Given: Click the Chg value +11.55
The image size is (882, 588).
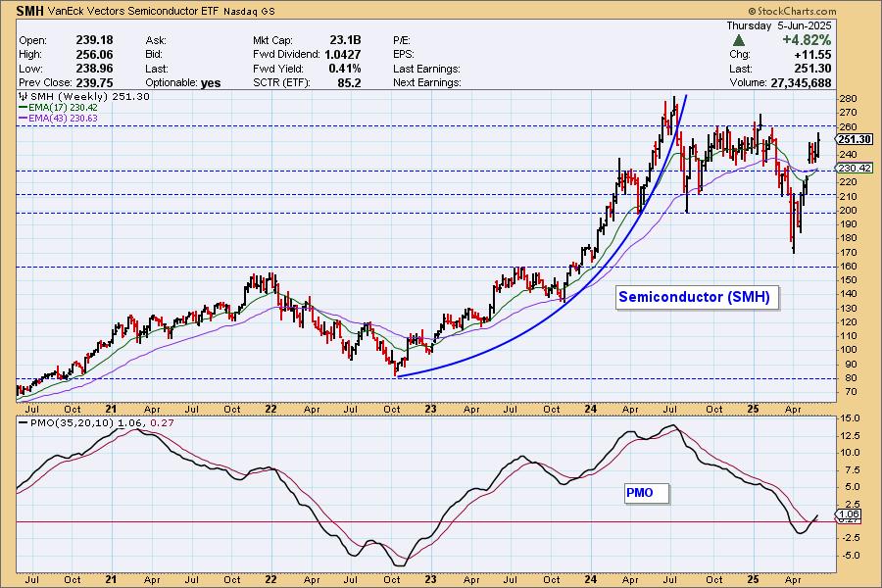Looking at the screenshot, I should (812, 55).
